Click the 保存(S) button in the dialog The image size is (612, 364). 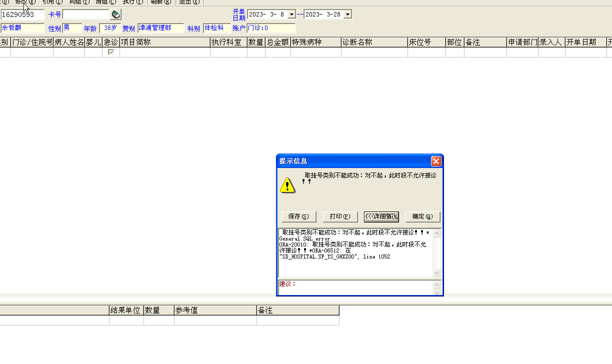click(299, 216)
